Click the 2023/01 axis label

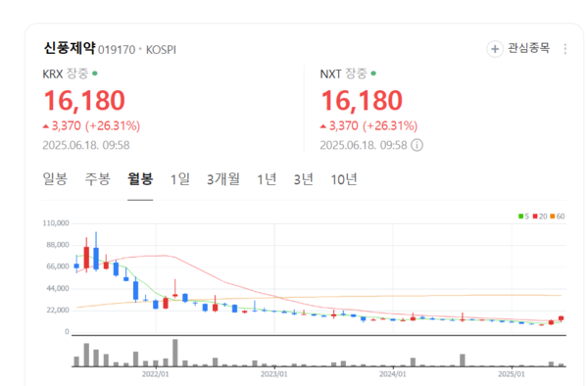pos(274,374)
